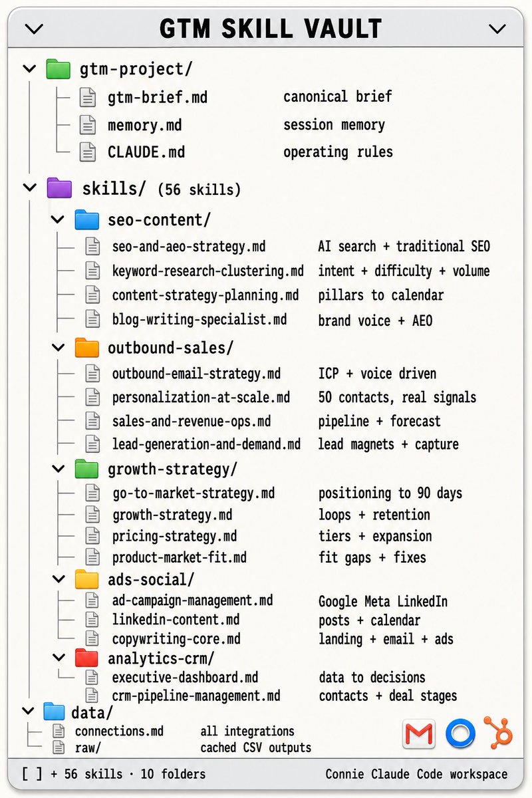This screenshot has width=532, height=798.
Task: Open the right chevron dropdown in title bar
Action: 497,29
